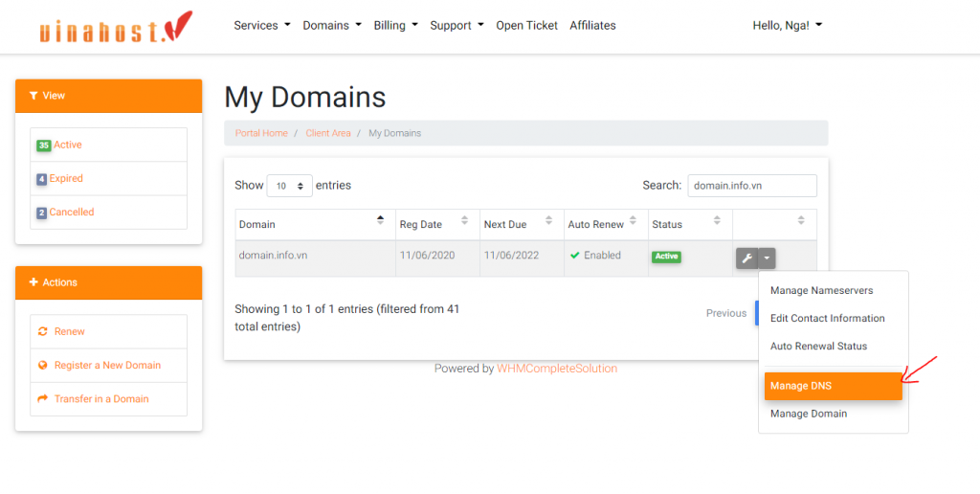Image resolution: width=980 pixels, height=494 pixels.
Task: Expand the Services dropdown menu
Action: (x=261, y=26)
